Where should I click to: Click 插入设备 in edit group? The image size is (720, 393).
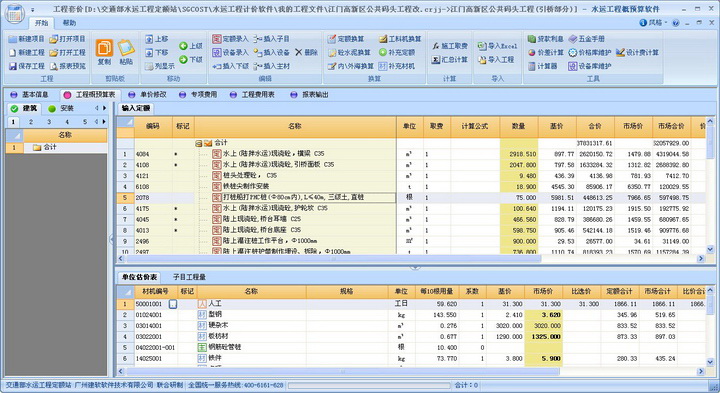[271, 52]
